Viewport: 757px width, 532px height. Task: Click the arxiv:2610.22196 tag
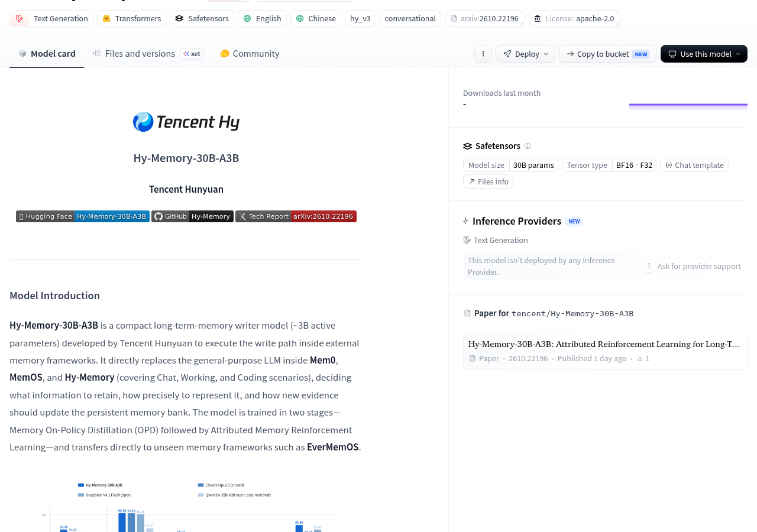coord(485,18)
